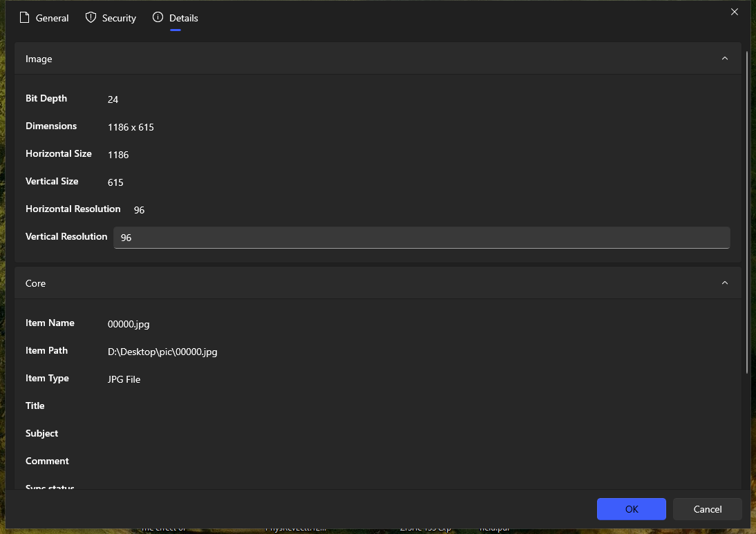Image resolution: width=756 pixels, height=534 pixels.
Task: Select the Horizontal Size value 1186
Action: click(118, 155)
